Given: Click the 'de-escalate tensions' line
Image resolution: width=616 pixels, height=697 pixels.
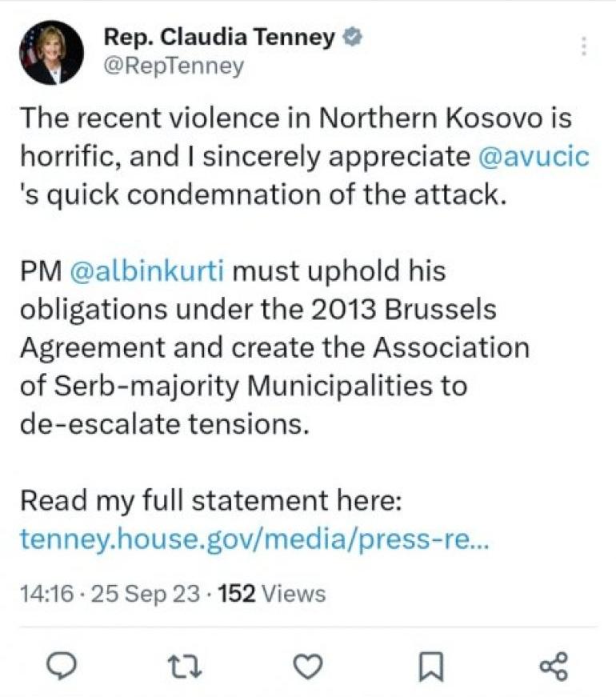Looking at the screenshot, I should [x=164, y=424].
